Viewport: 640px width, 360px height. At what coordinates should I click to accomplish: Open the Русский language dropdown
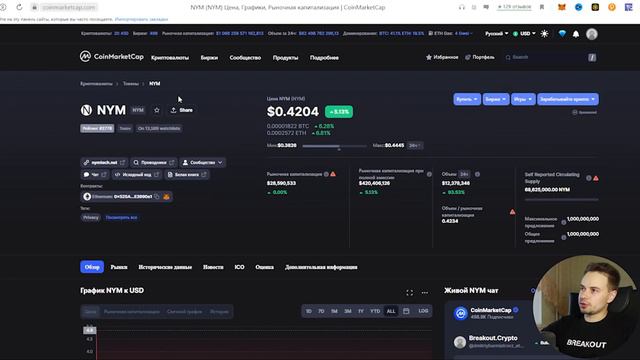tap(496, 33)
